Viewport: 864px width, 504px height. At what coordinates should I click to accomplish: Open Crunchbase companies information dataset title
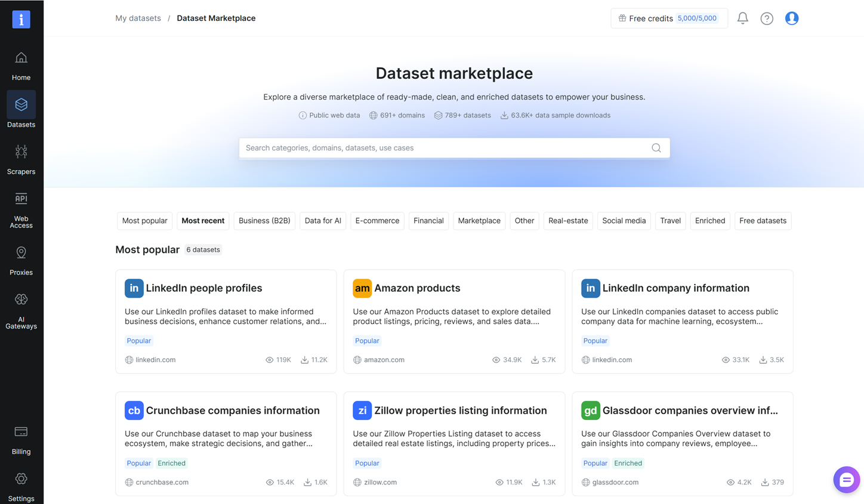[x=233, y=410]
